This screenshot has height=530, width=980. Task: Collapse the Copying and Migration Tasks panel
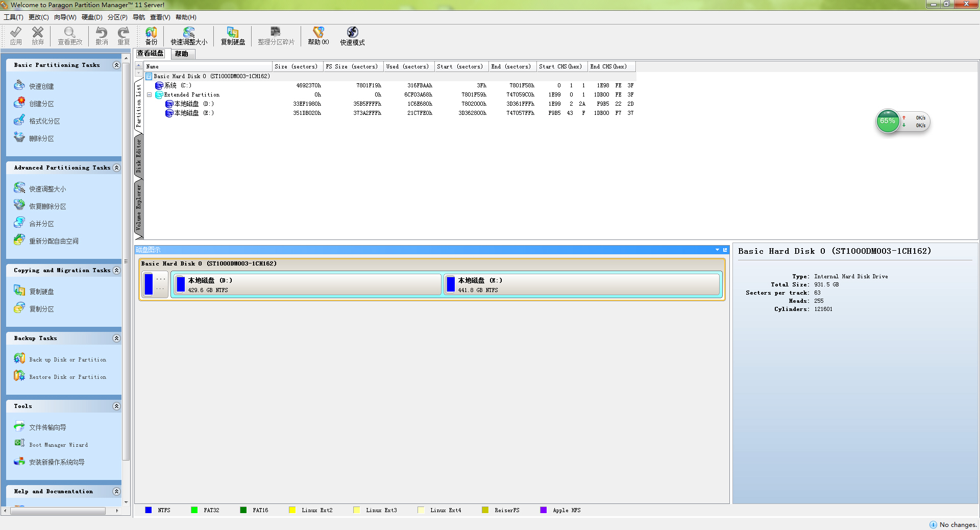pos(116,271)
